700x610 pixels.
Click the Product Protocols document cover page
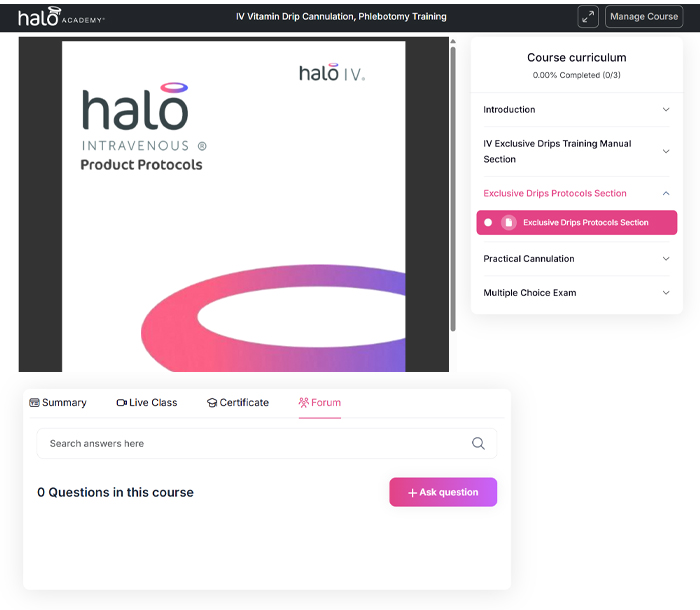coord(233,206)
